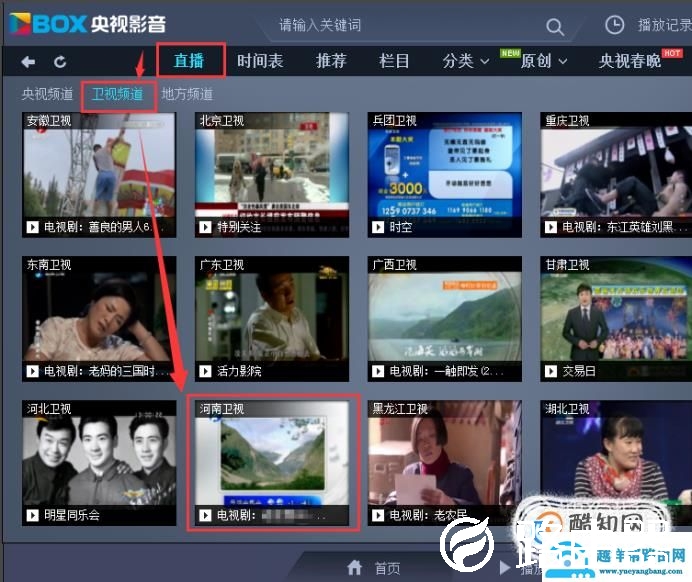Click the 电视剧: 善良的男人 caption
Viewport: 692px width, 582px height.
[103, 227]
